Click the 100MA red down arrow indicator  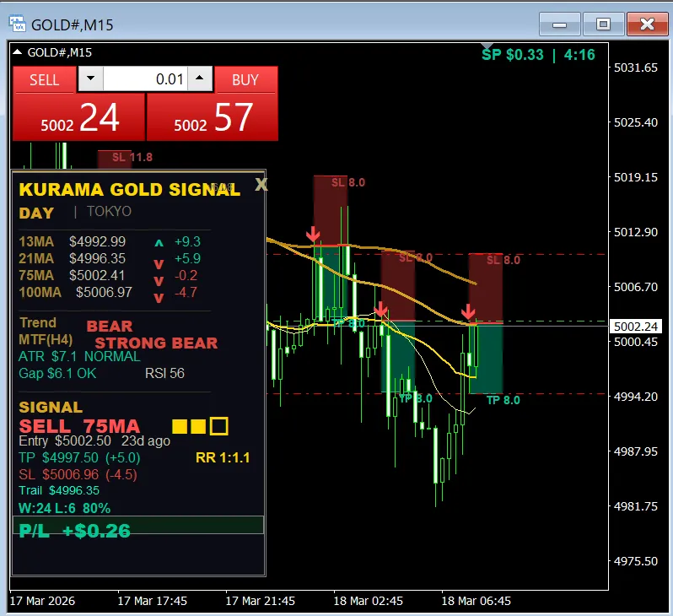point(159,297)
